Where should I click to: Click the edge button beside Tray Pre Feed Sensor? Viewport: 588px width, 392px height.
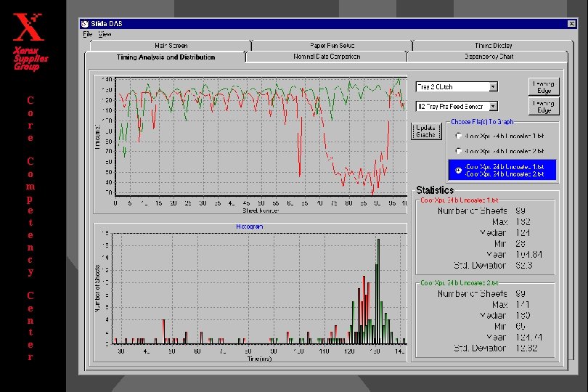coord(544,107)
